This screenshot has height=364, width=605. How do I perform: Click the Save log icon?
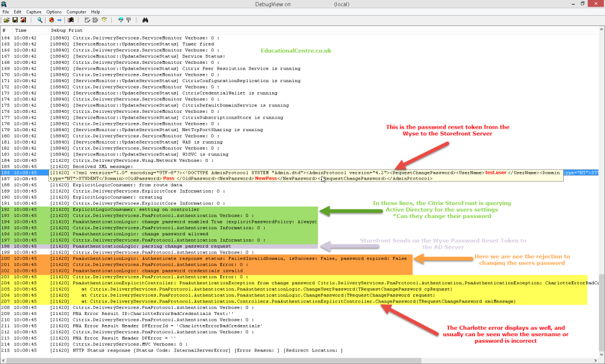click(15, 20)
